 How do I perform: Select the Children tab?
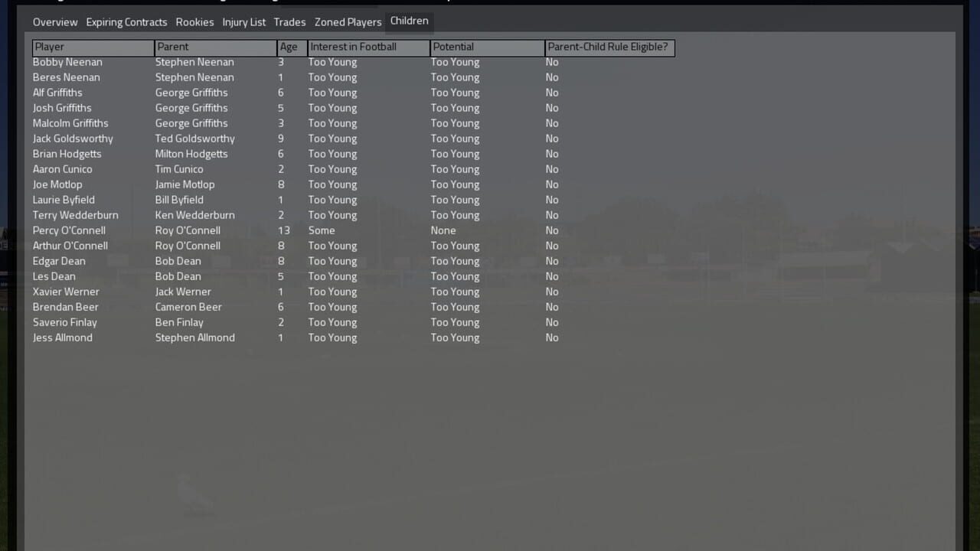click(410, 21)
